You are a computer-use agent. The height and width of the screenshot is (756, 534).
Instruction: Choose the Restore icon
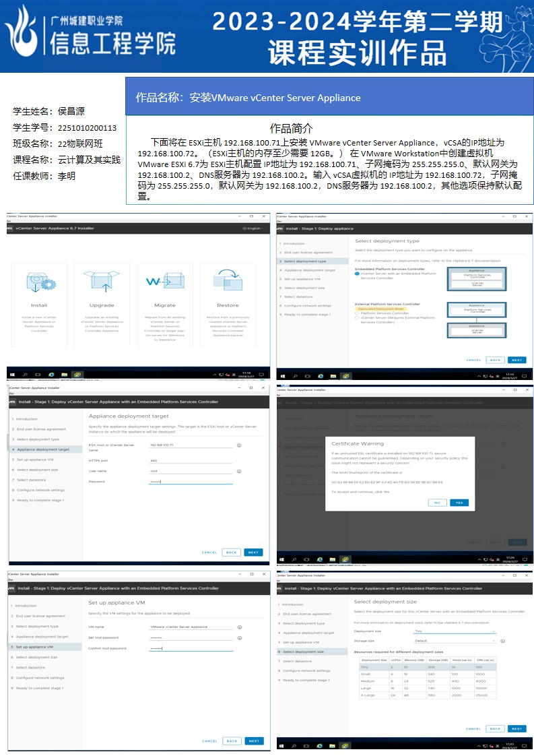pos(228,282)
